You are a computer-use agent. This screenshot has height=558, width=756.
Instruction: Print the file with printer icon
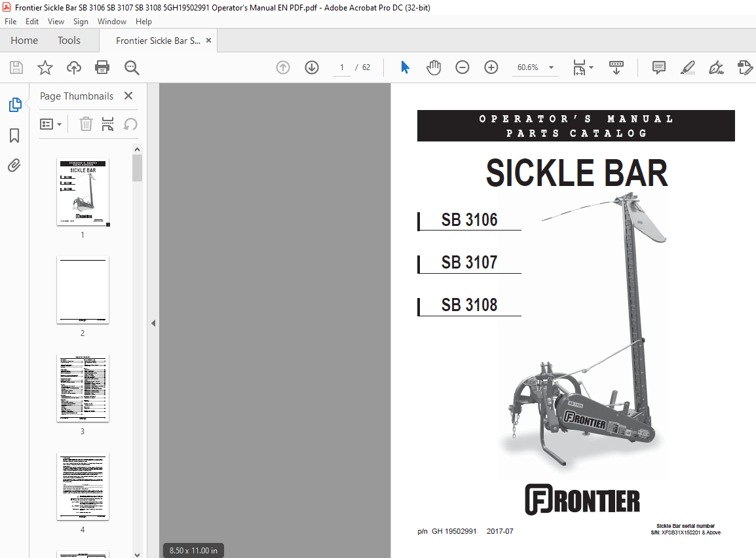tap(102, 67)
